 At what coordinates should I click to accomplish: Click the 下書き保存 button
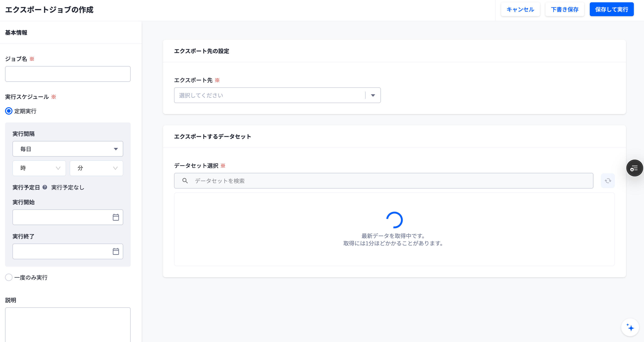(565, 9)
